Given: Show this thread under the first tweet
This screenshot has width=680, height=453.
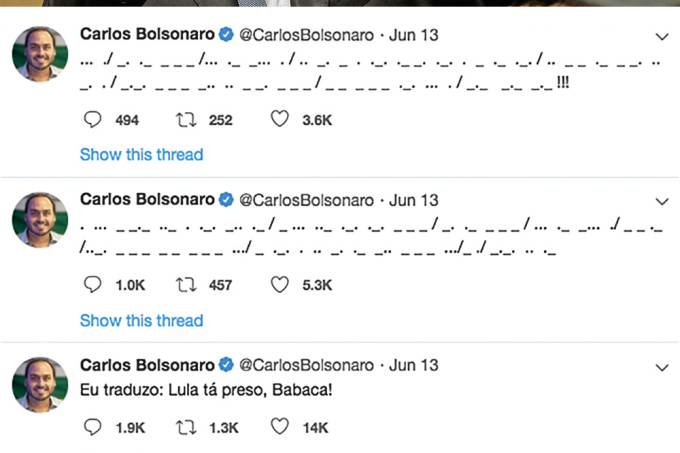Looking at the screenshot, I should click(x=141, y=154).
